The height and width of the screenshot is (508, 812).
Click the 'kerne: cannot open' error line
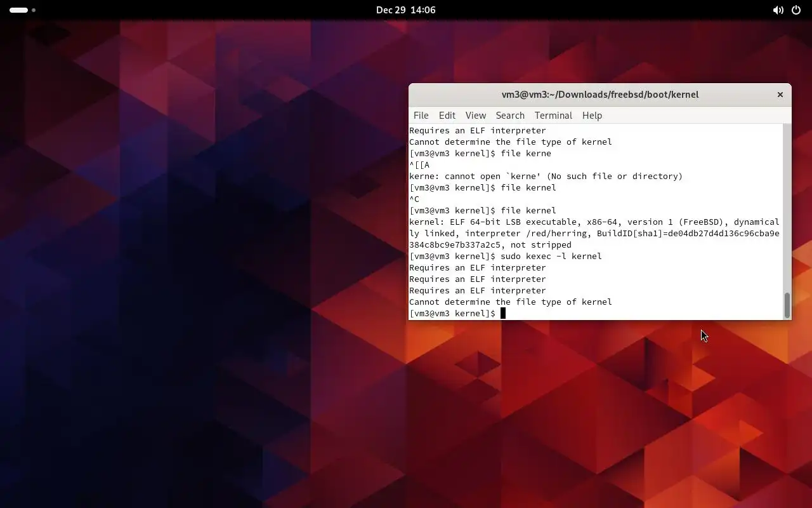tap(546, 176)
